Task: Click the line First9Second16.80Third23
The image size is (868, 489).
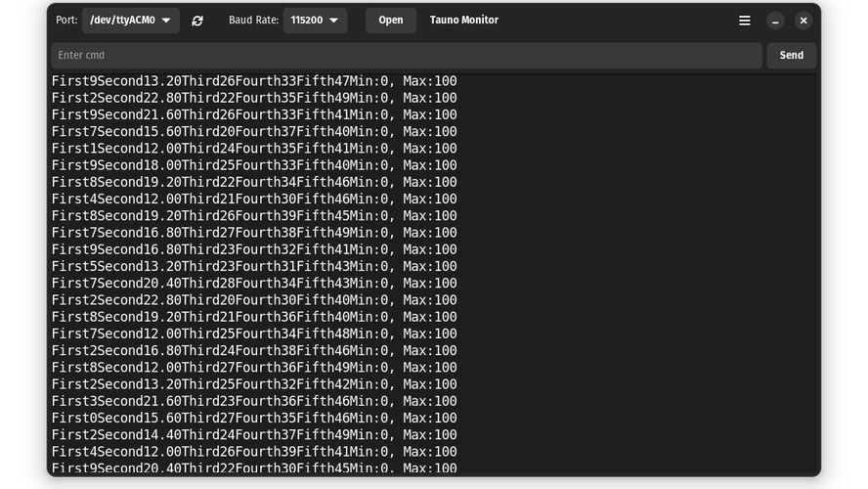Action: click(254, 249)
